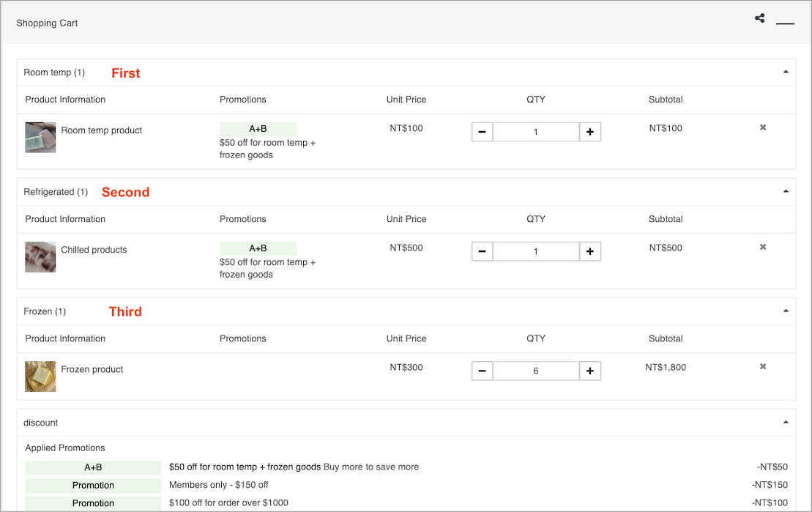Click the share cart icon
Image resolution: width=812 pixels, height=512 pixels.
(x=760, y=18)
